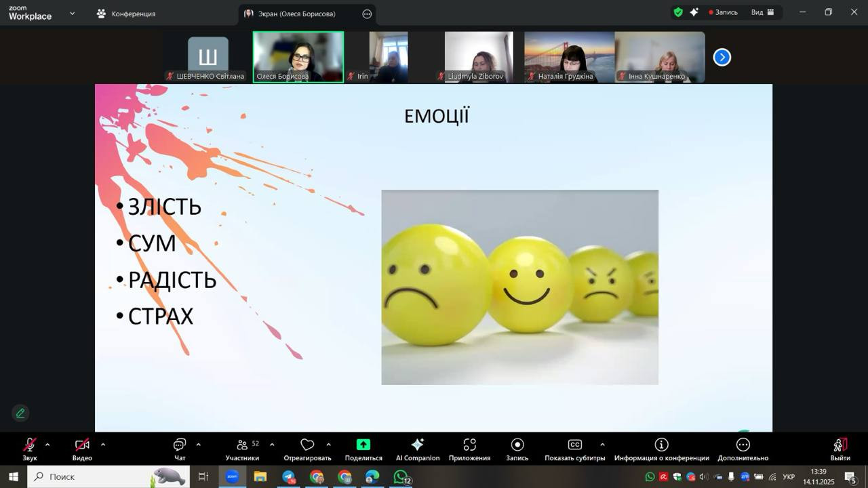Click the annotation pencil icon

20,413
